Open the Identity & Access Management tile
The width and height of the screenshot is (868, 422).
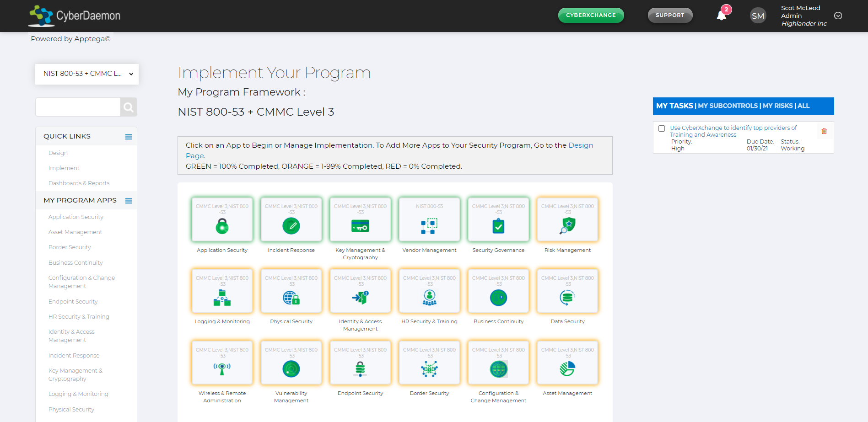360,291
